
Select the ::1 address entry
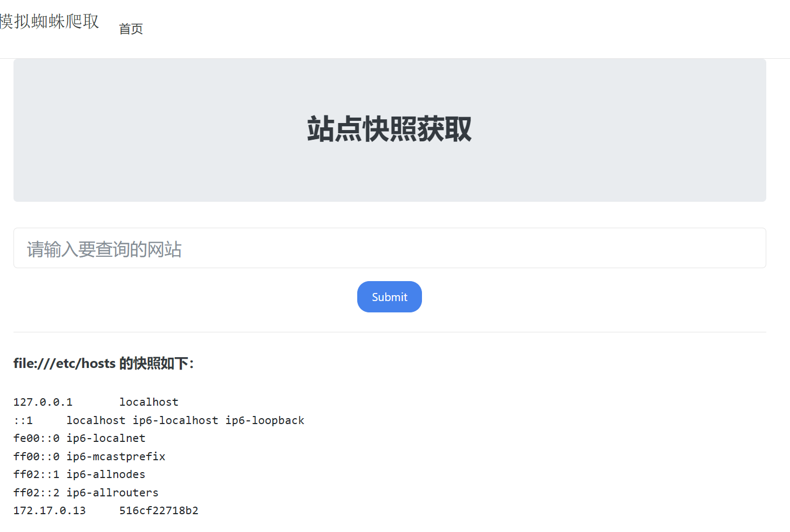(x=23, y=420)
